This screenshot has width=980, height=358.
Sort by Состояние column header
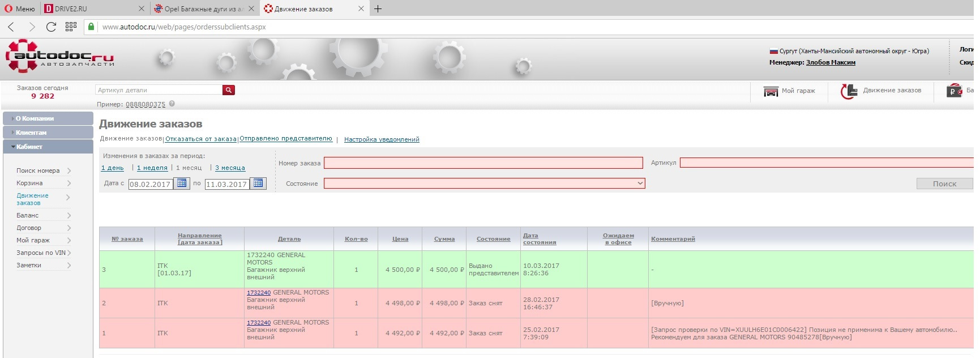tap(494, 239)
